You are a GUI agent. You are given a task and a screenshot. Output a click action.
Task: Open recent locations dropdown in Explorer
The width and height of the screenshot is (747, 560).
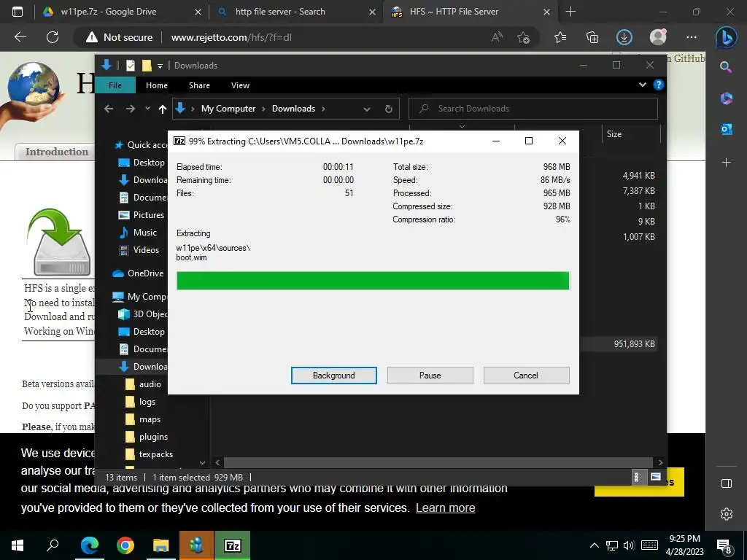click(x=147, y=109)
